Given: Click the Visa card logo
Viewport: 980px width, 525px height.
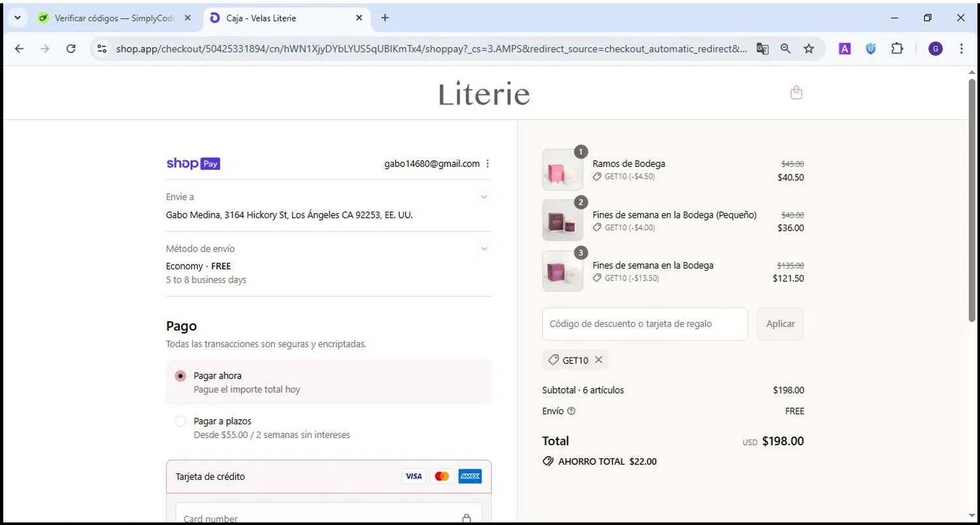Looking at the screenshot, I should [x=414, y=476].
